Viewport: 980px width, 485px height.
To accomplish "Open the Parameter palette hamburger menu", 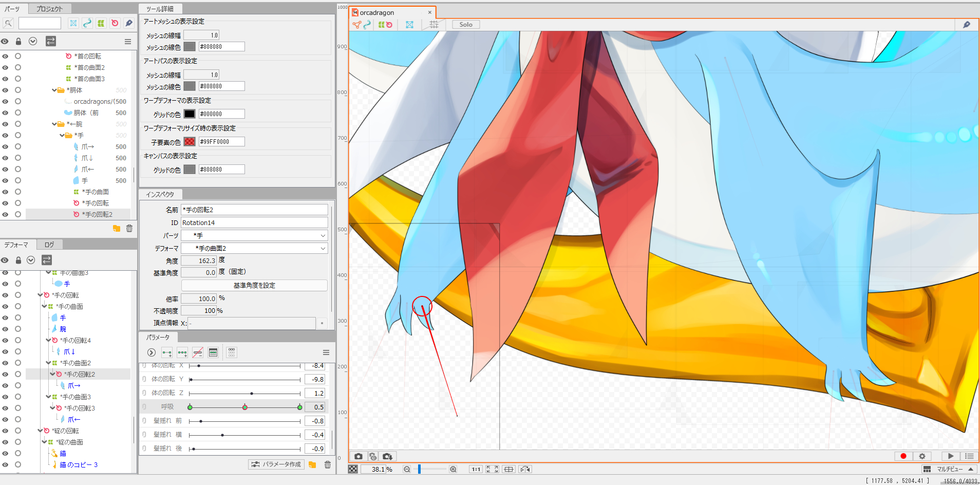I will coord(326,352).
